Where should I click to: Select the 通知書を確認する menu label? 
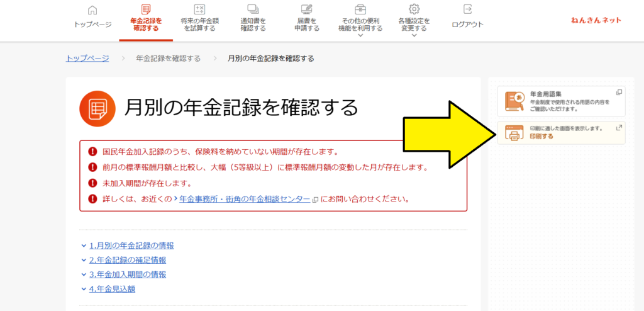[253, 25]
